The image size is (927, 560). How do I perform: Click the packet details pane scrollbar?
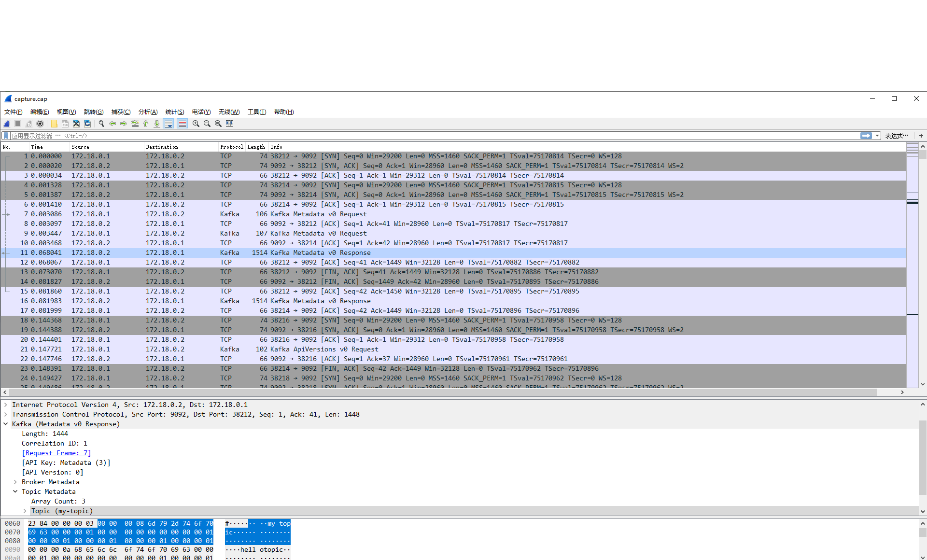(x=923, y=457)
